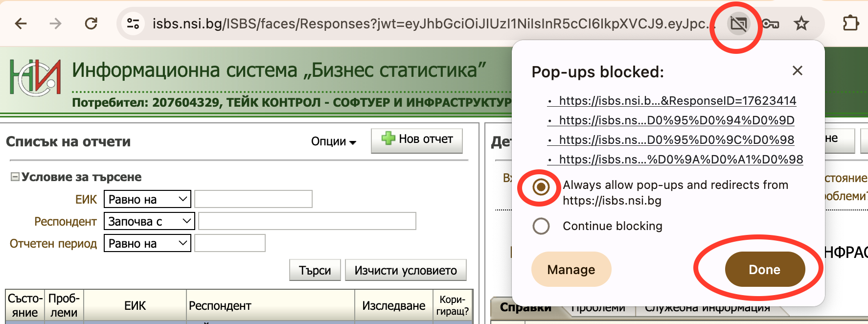Screen dimensions: 868x324
Task: Bookmark this page with the star icon
Action: click(801, 23)
